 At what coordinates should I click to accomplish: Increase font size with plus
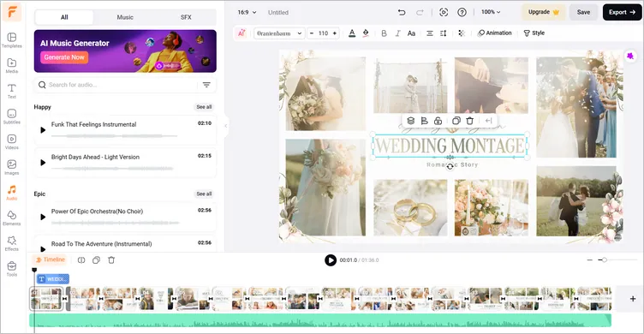335,33
